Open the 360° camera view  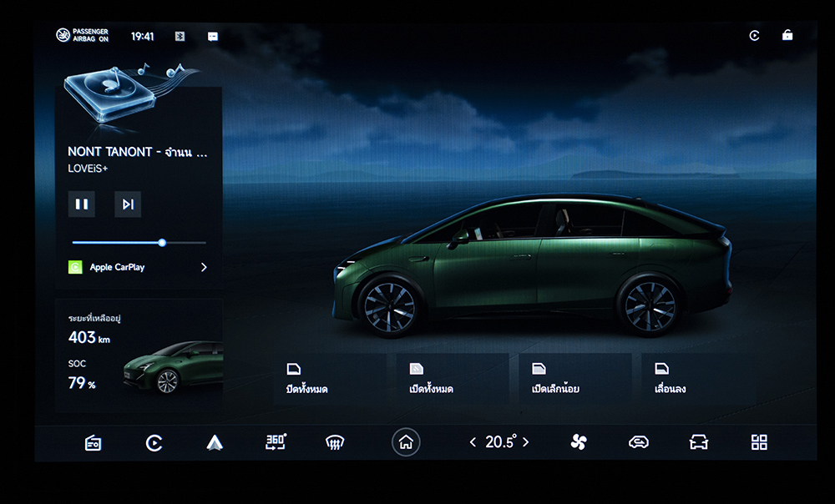276,442
